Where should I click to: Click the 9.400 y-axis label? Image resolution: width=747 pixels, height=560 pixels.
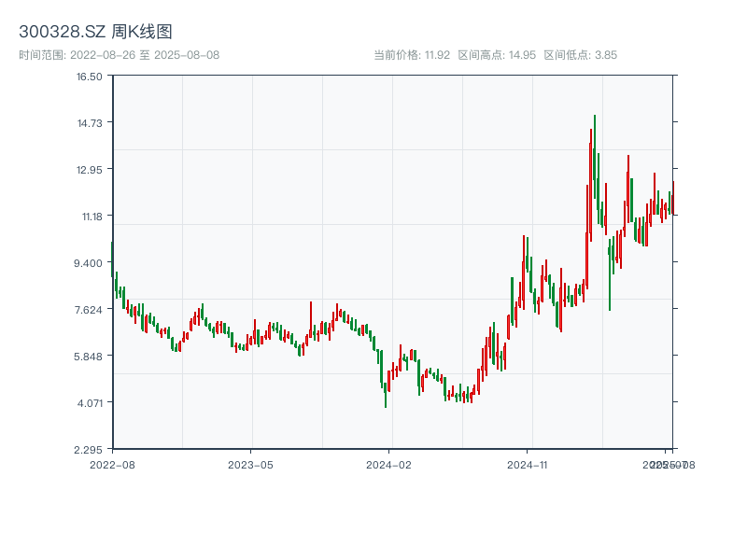point(89,263)
